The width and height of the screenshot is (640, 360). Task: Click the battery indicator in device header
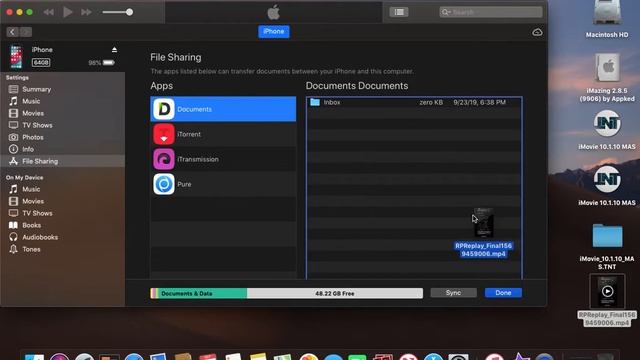click(109, 63)
